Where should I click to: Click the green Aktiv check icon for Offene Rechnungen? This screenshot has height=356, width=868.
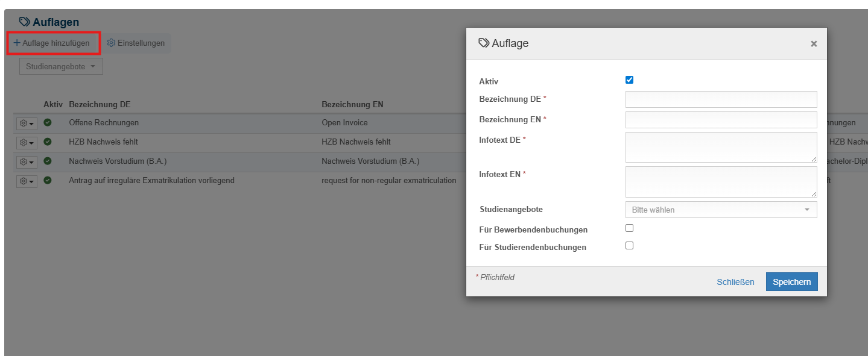pos(47,123)
